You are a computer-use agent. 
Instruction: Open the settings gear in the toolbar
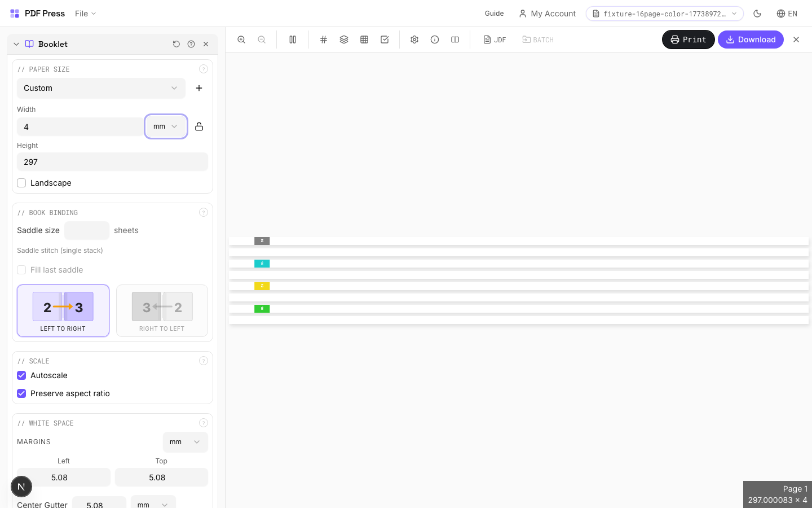414,40
